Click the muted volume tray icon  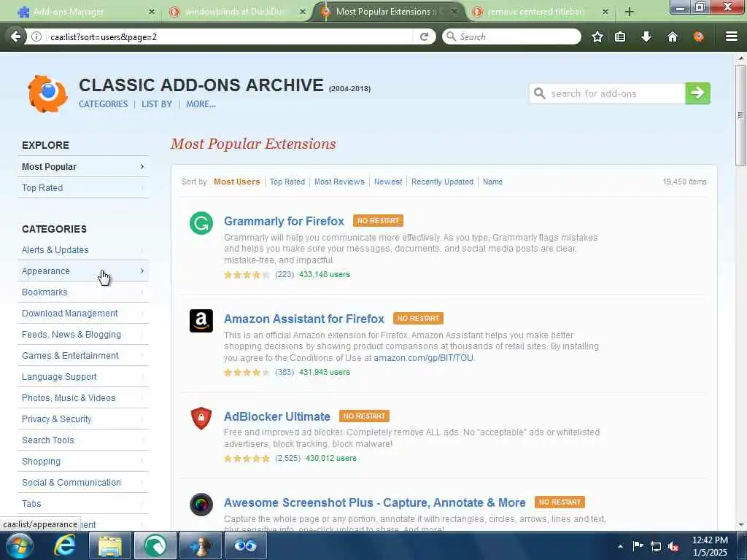pos(673,547)
